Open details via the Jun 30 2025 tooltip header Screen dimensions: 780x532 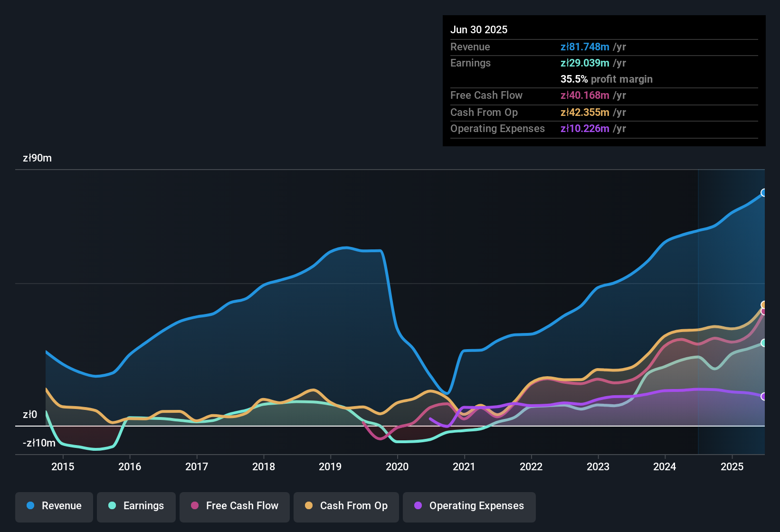point(479,29)
